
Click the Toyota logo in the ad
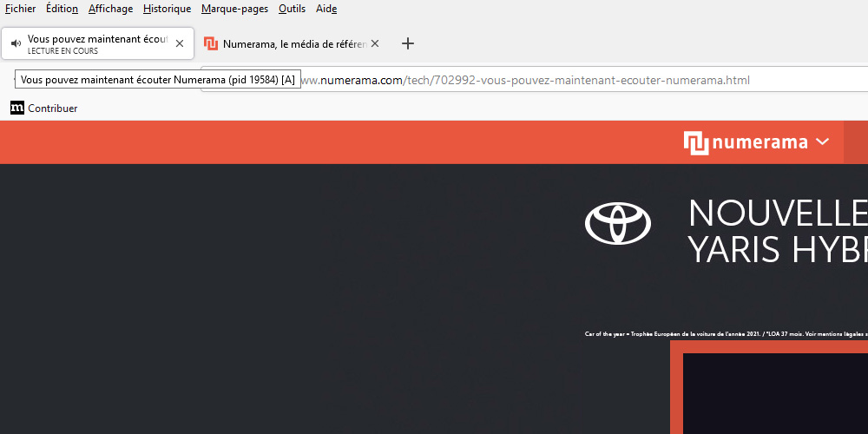[618, 223]
